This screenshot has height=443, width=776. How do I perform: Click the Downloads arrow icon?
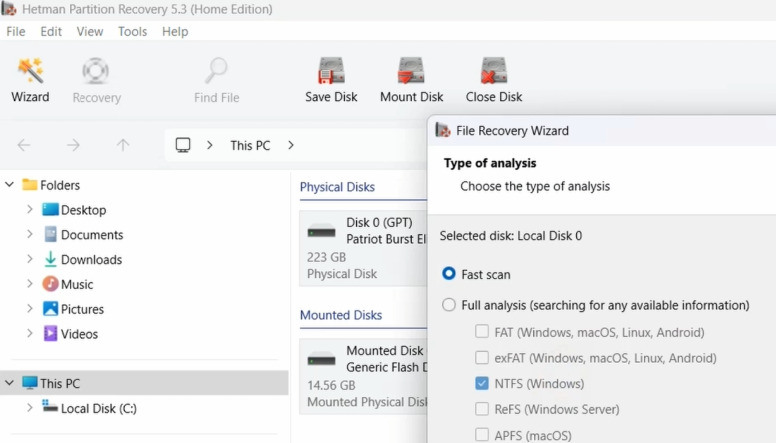[50, 259]
